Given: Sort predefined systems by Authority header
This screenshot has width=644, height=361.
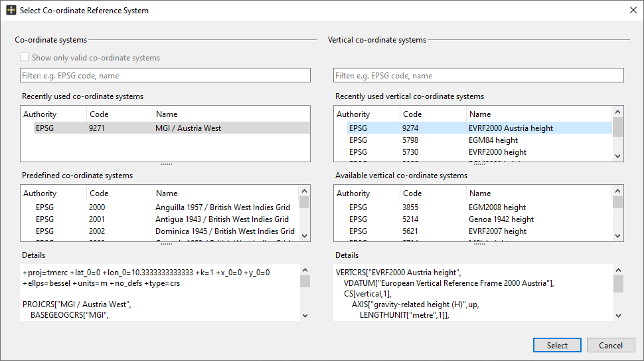Looking at the screenshot, I should [x=53, y=193].
